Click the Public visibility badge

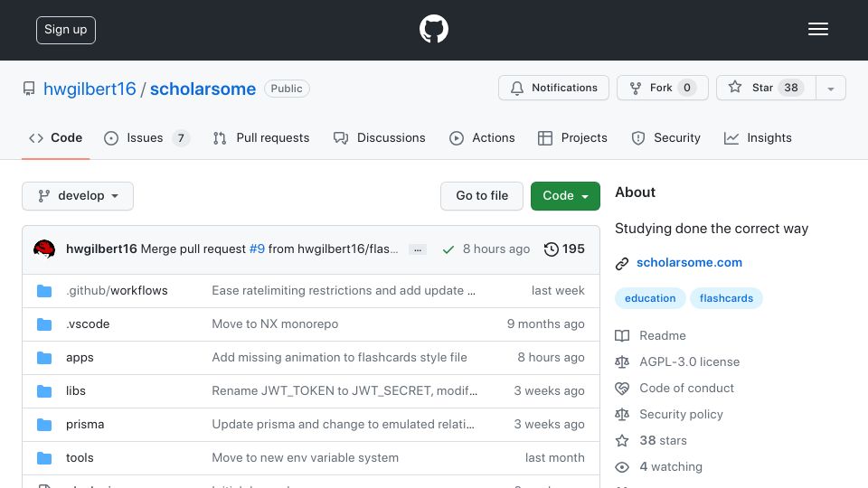coord(287,89)
